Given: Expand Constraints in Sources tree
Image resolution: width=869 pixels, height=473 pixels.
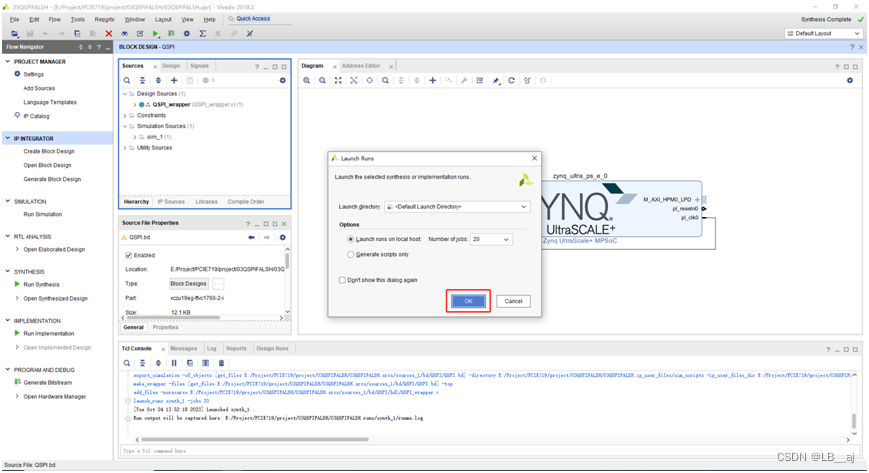Looking at the screenshot, I should (x=125, y=116).
